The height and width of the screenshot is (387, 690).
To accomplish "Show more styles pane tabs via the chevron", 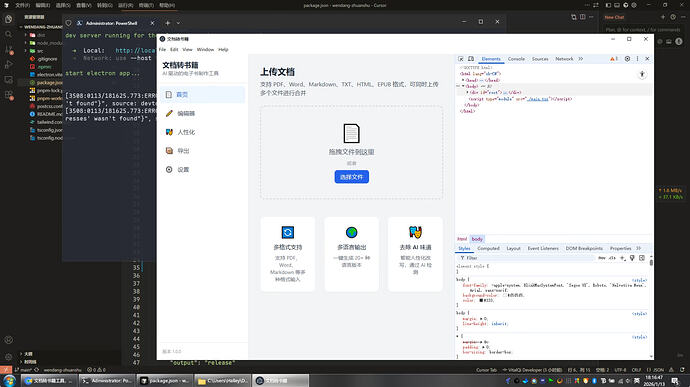I will click(x=639, y=249).
